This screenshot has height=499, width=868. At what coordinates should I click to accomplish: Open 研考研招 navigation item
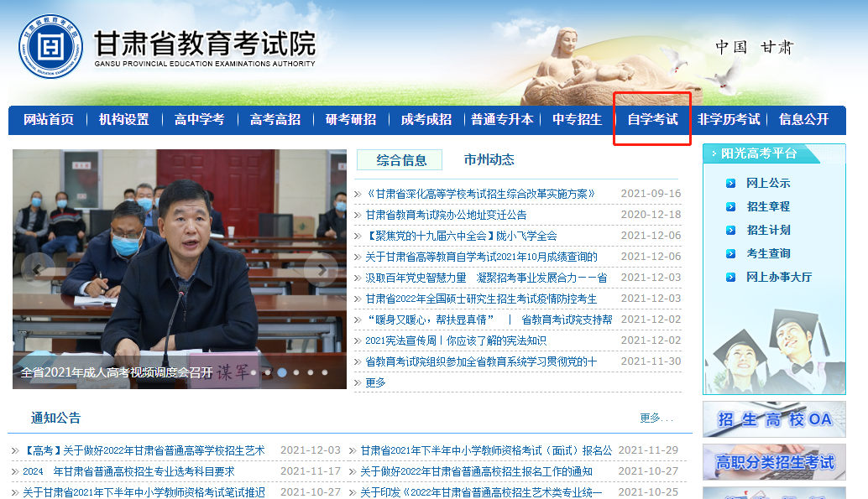pyautogui.click(x=351, y=119)
